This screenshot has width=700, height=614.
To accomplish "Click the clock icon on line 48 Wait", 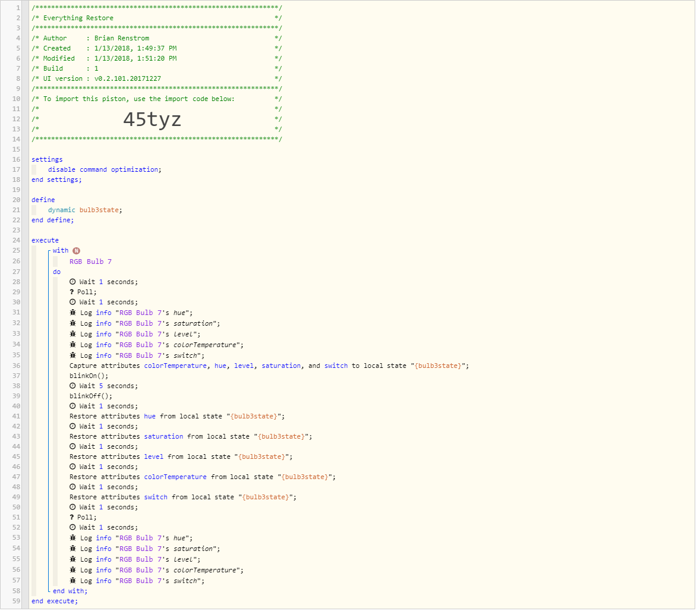I will 72,487.
